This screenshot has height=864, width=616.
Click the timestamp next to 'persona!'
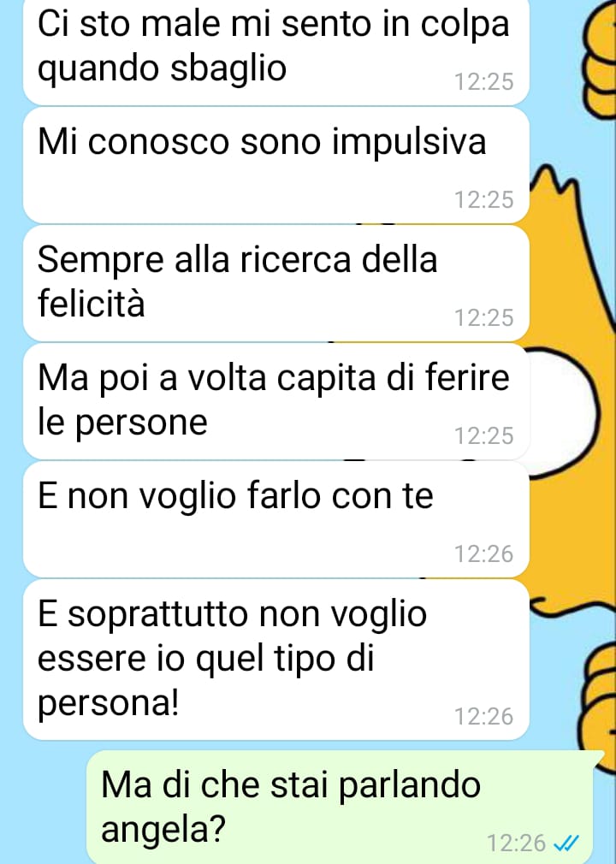(x=483, y=716)
